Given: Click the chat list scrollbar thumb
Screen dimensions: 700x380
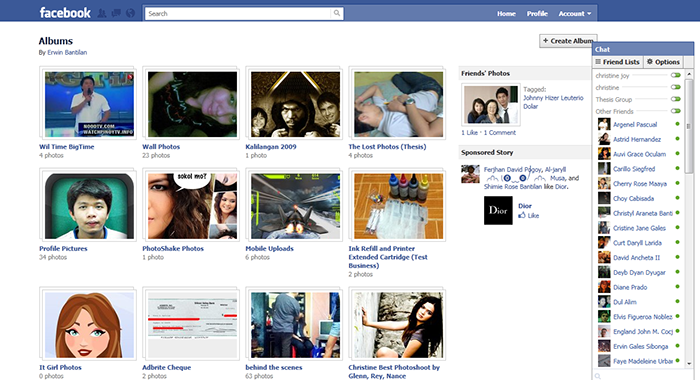Looking at the screenshot, I should tap(689, 125).
